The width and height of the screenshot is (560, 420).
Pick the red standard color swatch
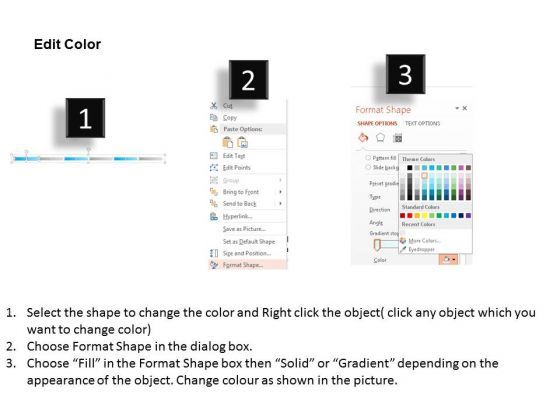[410, 215]
